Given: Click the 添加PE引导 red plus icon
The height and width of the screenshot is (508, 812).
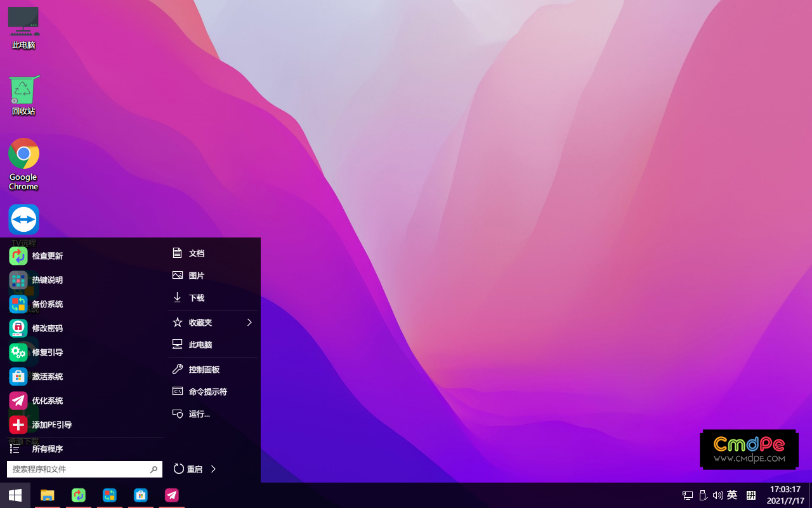Looking at the screenshot, I should coord(18,425).
